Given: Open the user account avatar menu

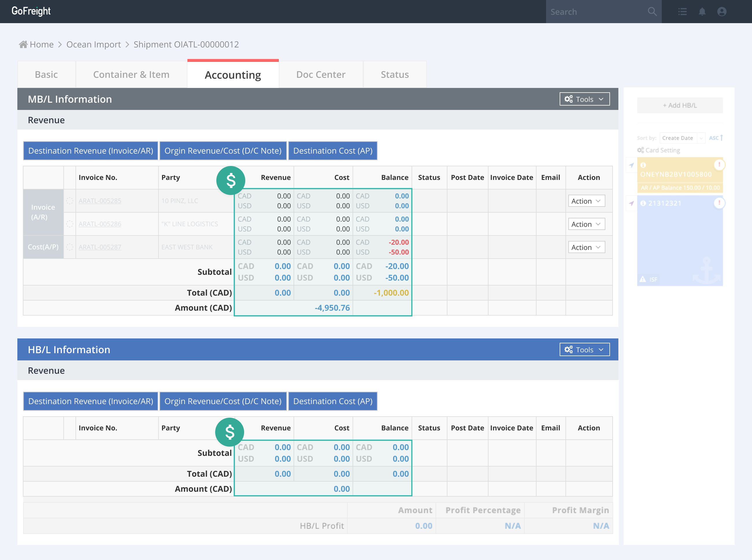Looking at the screenshot, I should [722, 12].
